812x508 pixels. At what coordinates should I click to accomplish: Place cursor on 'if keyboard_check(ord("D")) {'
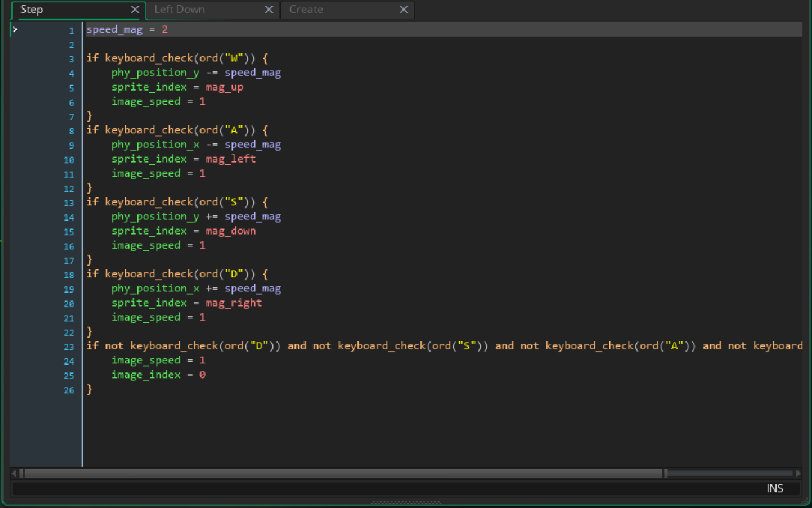tap(177, 274)
